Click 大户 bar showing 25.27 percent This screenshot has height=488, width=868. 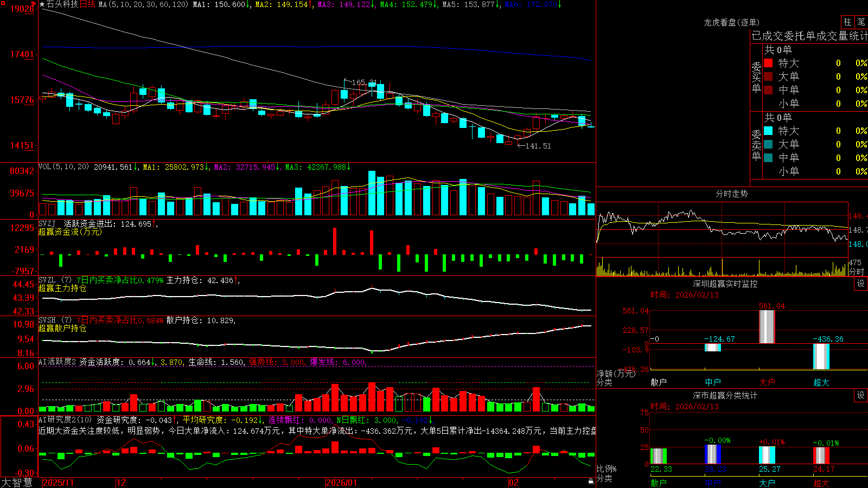click(767, 455)
